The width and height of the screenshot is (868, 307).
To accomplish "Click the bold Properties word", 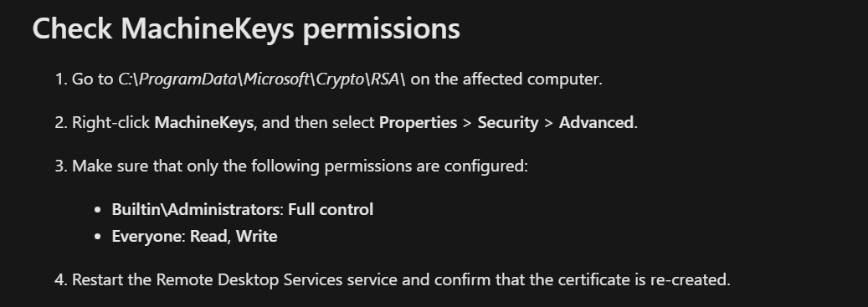I will pyautogui.click(x=418, y=122).
